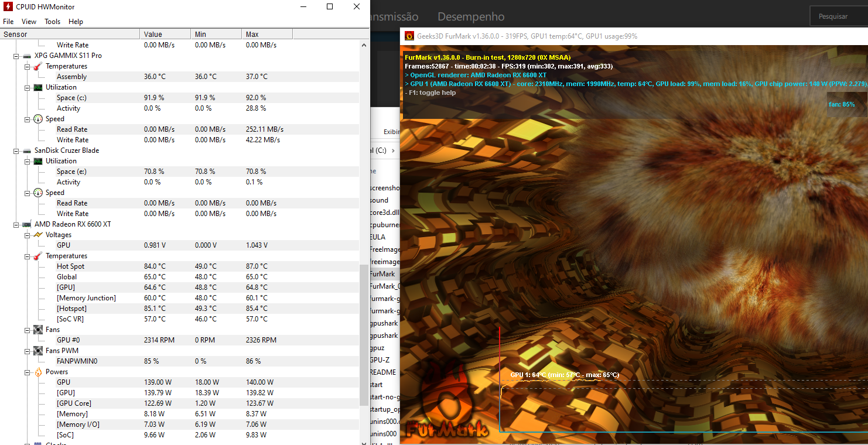Click the XPG GAMMIX S11 Pro drive icon

tap(27, 56)
